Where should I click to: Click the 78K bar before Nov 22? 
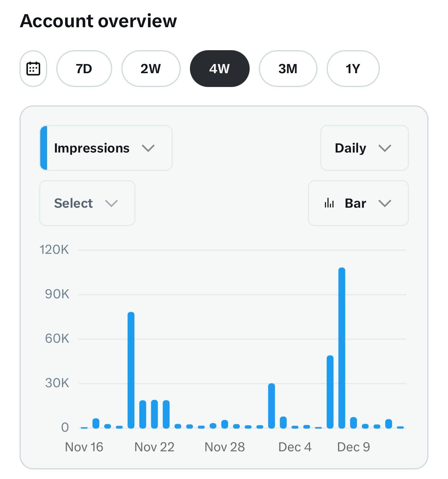pos(131,370)
